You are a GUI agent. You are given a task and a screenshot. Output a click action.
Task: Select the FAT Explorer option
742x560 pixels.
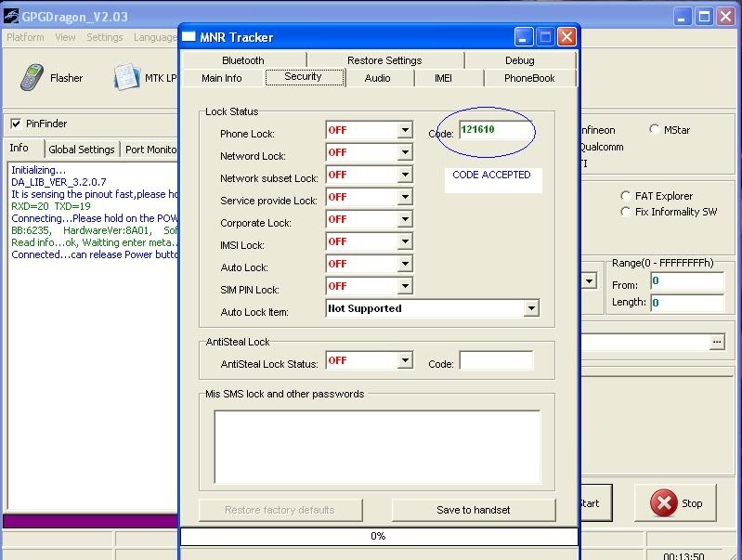(625, 196)
